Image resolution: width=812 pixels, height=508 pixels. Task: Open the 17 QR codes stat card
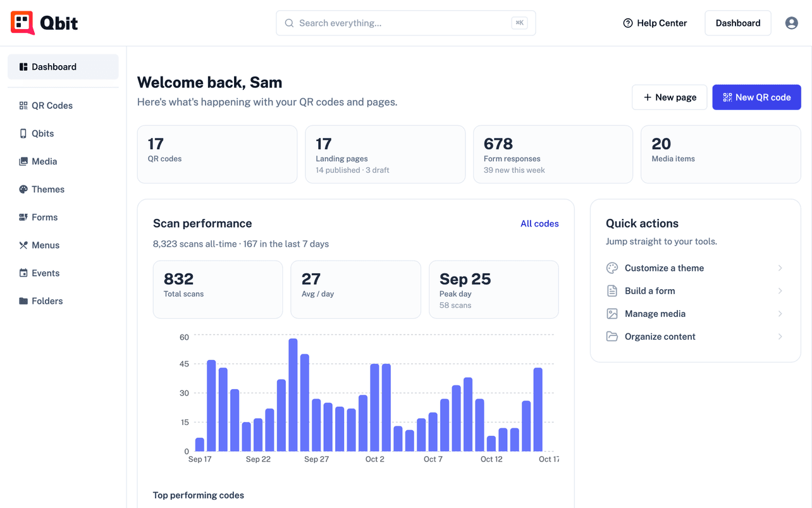click(x=217, y=154)
